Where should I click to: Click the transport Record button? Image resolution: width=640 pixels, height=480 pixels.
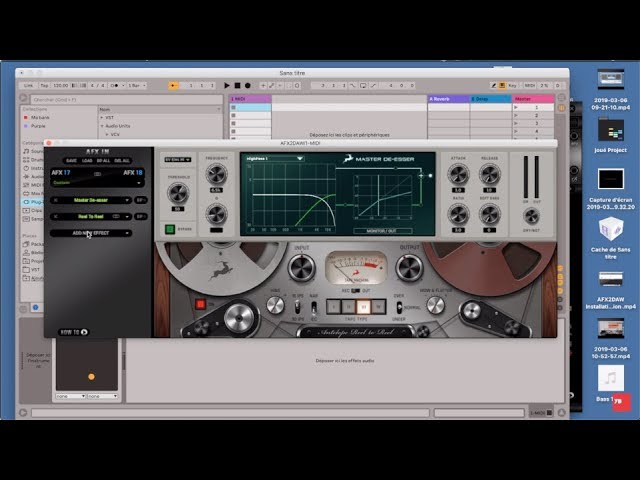point(247,86)
